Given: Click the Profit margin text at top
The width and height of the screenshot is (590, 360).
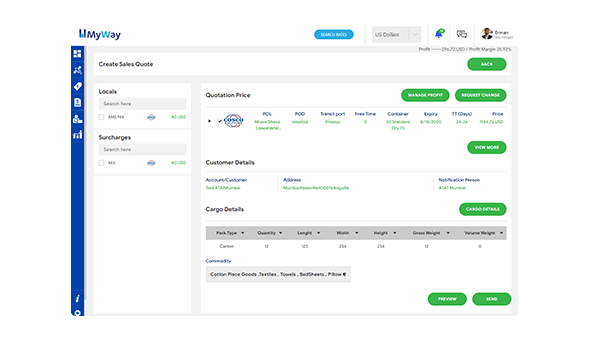Looking at the screenshot, I should click(465, 49).
